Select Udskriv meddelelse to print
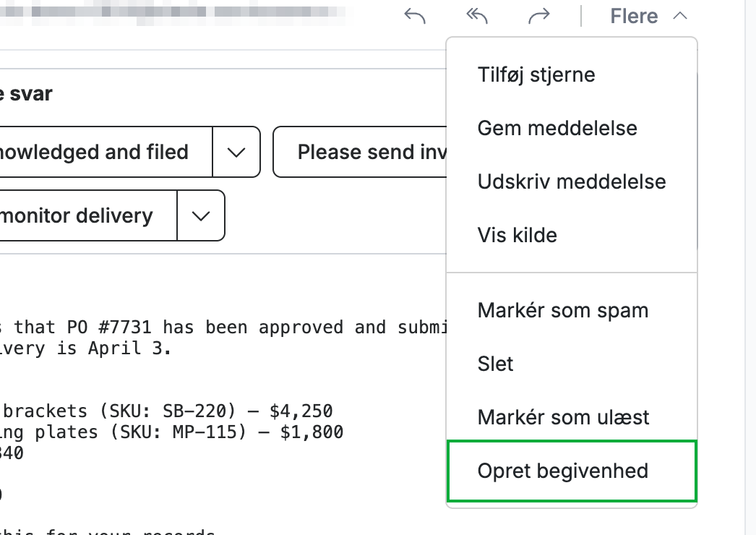Screen dimensions: 756x535 tap(572, 182)
